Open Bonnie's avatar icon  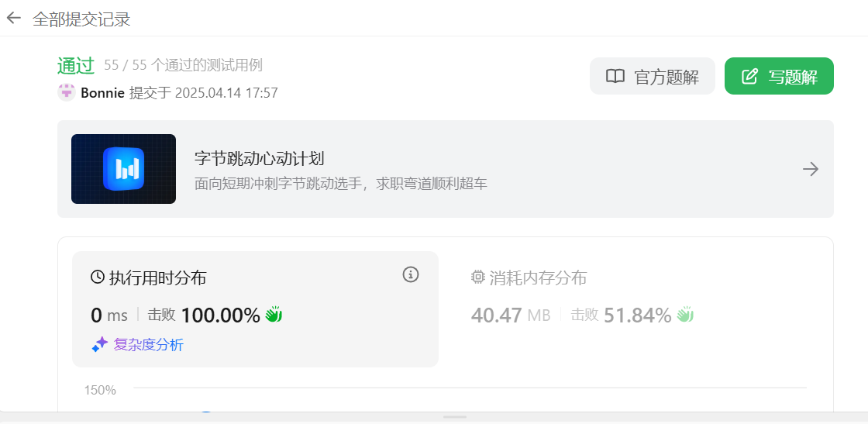click(67, 92)
